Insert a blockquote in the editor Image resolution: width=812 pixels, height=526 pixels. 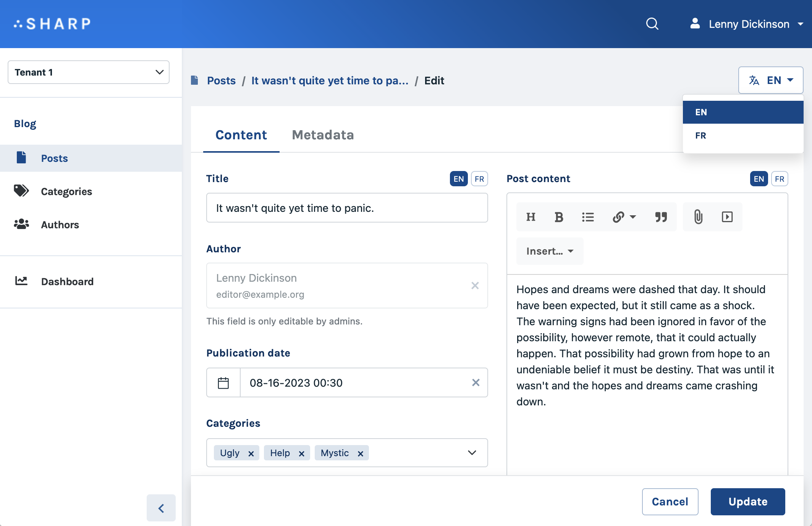tap(661, 217)
